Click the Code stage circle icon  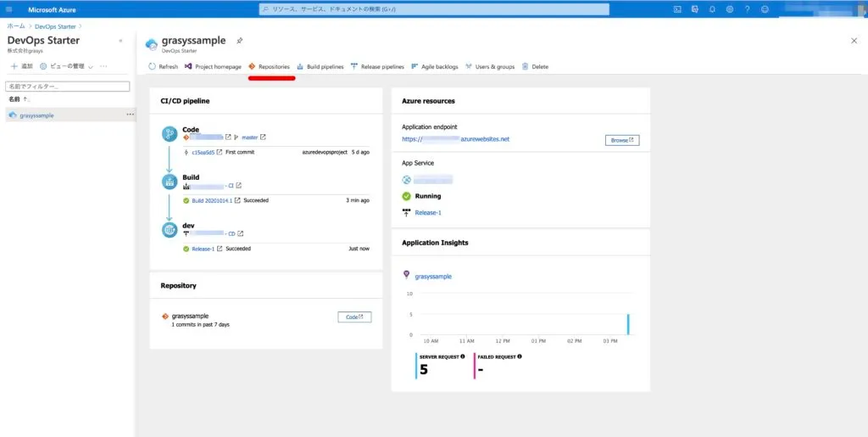click(170, 134)
